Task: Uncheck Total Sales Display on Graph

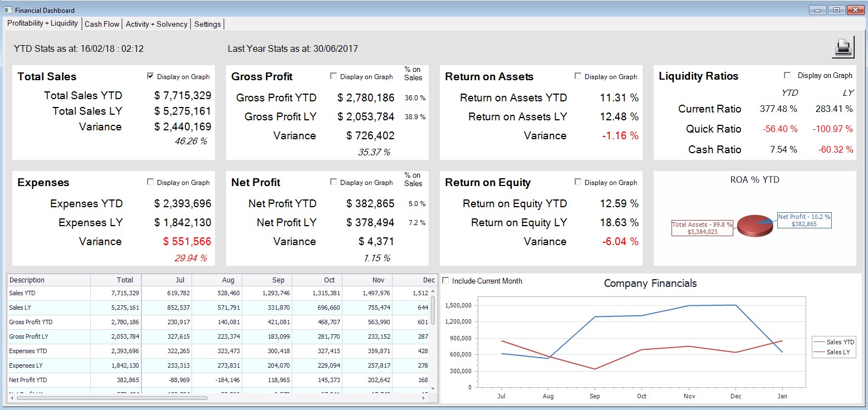Action: (150, 76)
